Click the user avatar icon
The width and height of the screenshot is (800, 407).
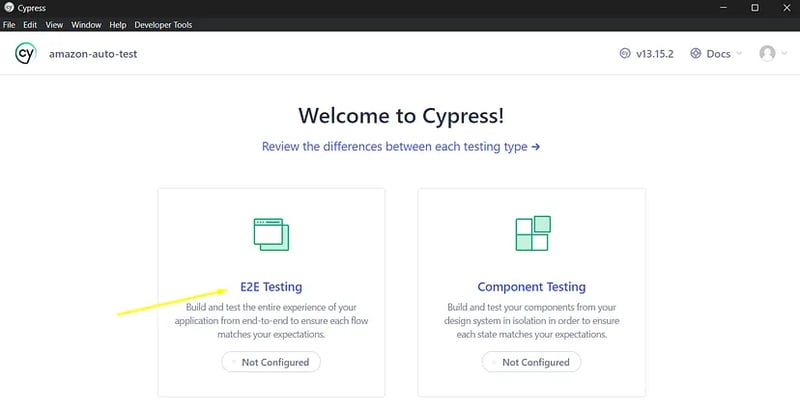click(767, 53)
